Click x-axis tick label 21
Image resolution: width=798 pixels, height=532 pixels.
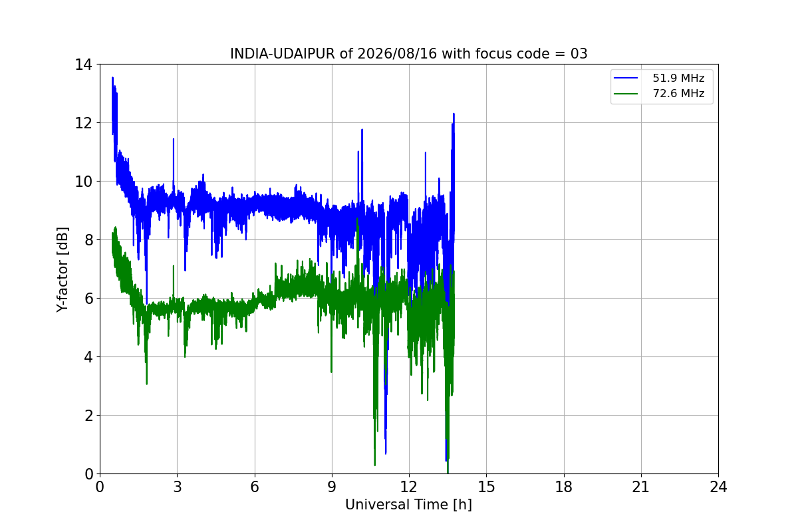tap(641, 487)
